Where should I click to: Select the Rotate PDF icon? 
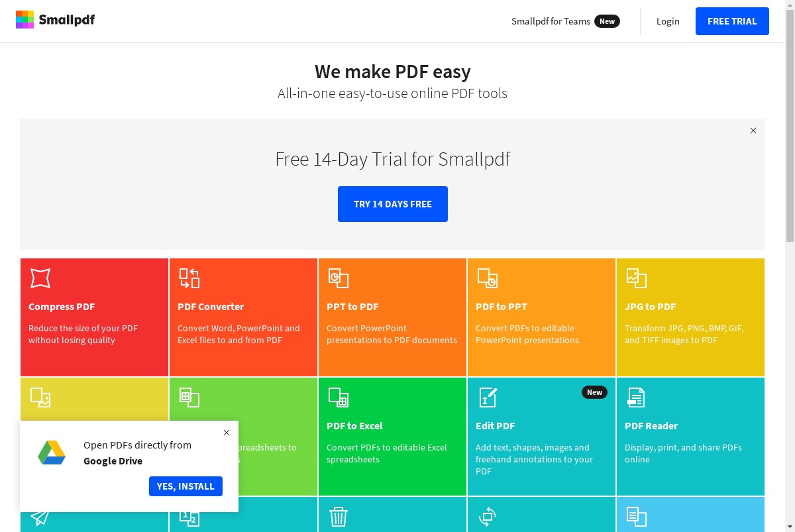488,517
